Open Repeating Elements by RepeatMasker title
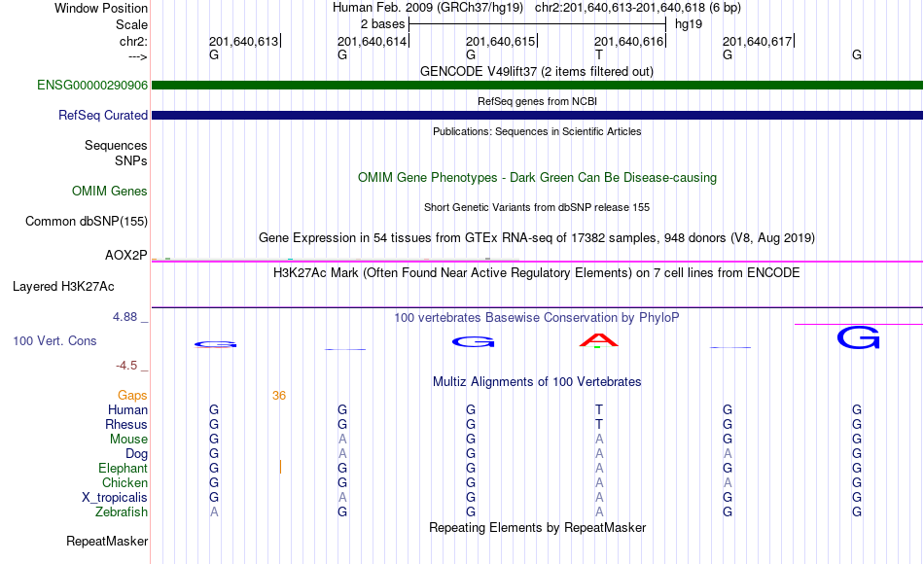This screenshot has width=924, height=564. [537, 527]
